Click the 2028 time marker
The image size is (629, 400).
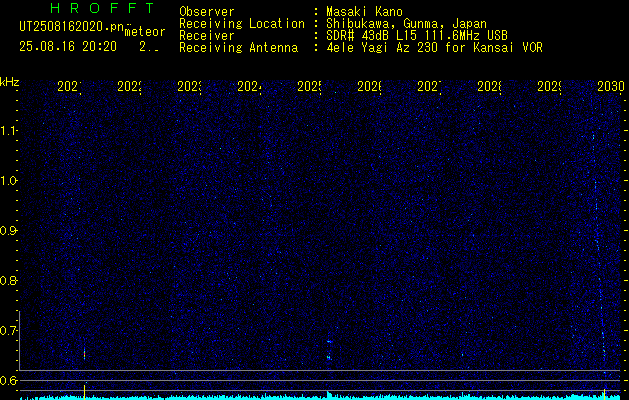(x=489, y=86)
